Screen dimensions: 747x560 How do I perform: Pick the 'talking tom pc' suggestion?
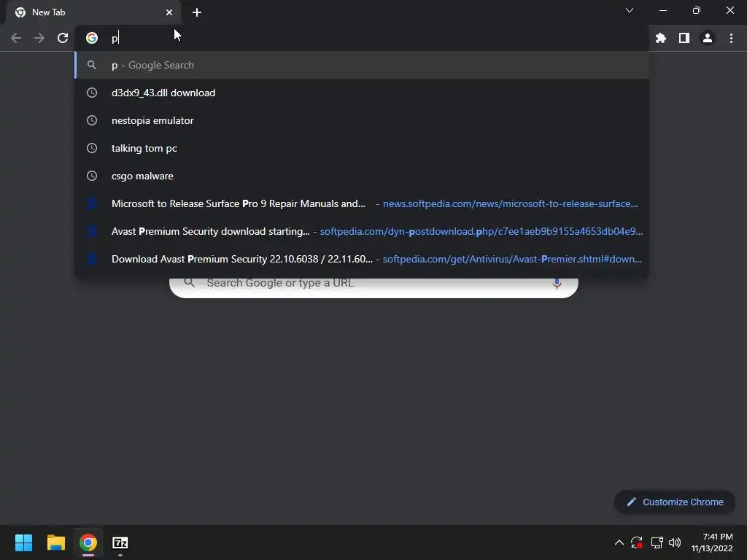(362, 148)
